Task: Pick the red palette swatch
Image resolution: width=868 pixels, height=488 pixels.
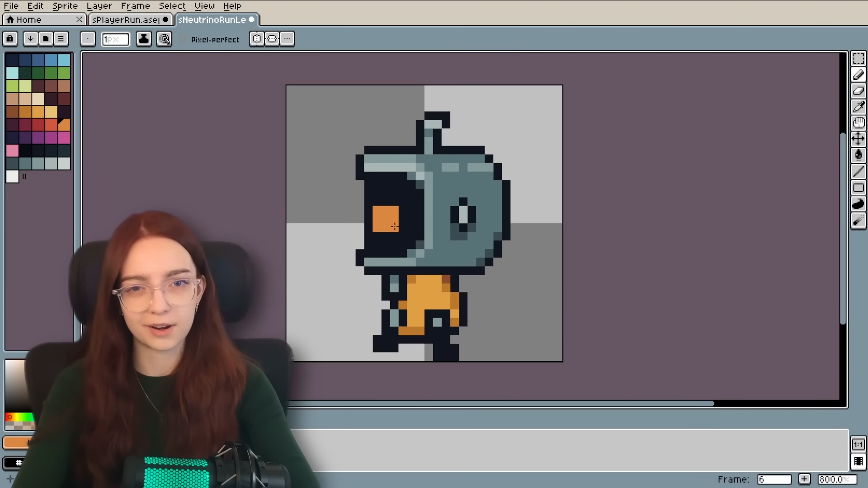Action: [38, 125]
